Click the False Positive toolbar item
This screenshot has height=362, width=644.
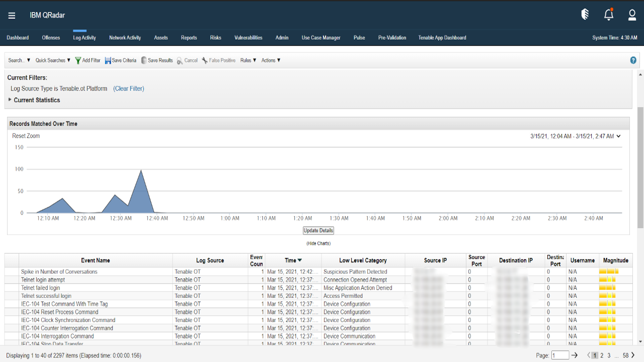click(218, 60)
